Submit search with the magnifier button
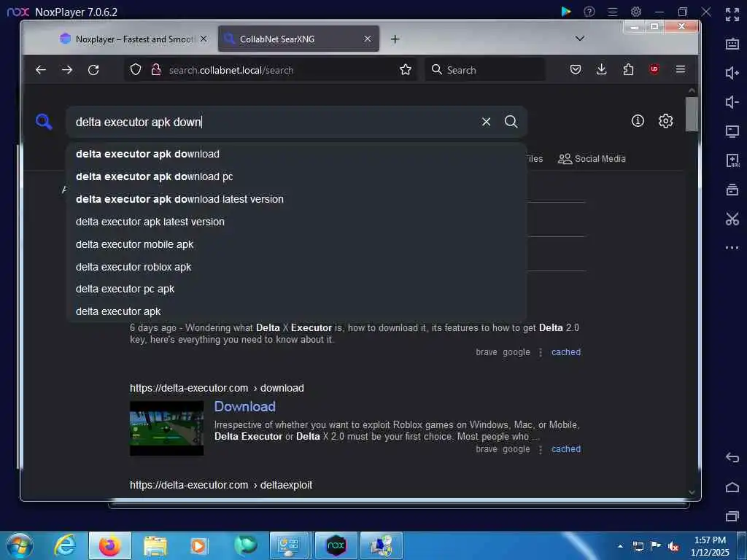 511,122
